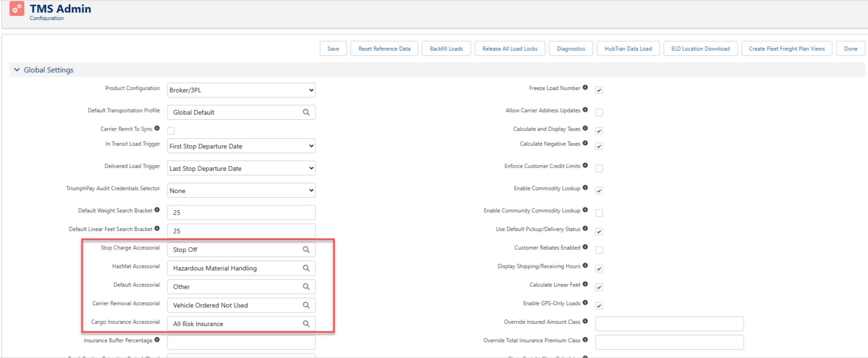Collapse the Global Settings section
Screen dimensions: 868x358
tap(17, 70)
